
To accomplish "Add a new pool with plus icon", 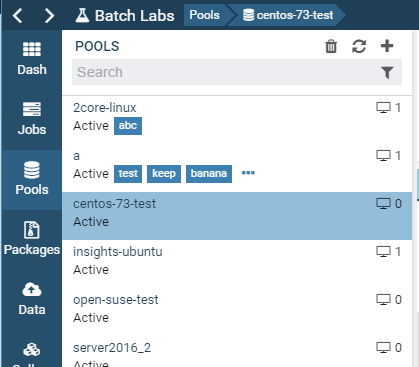I will [387, 46].
